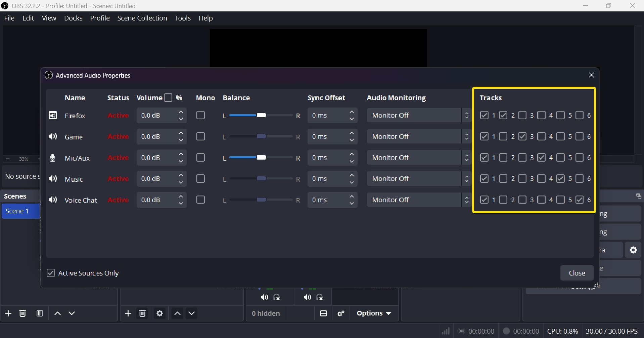Screen dimensions: 644x338
Task: Toggle Volume percent checkbox
Action: (169, 98)
